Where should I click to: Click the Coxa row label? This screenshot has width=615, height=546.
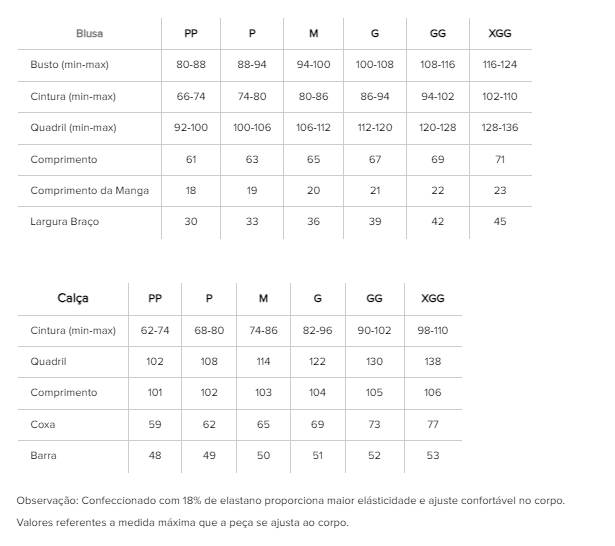pyautogui.click(x=43, y=424)
